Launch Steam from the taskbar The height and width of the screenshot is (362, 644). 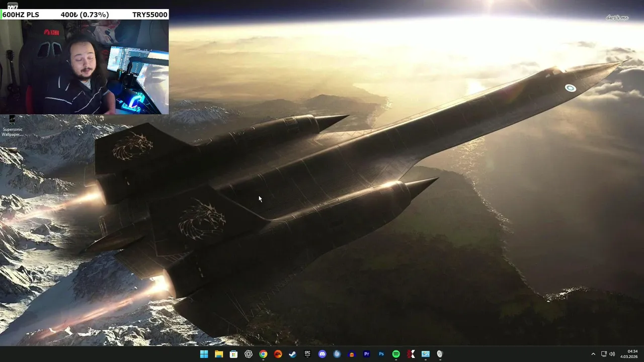pyautogui.click(x=292, y=354)
